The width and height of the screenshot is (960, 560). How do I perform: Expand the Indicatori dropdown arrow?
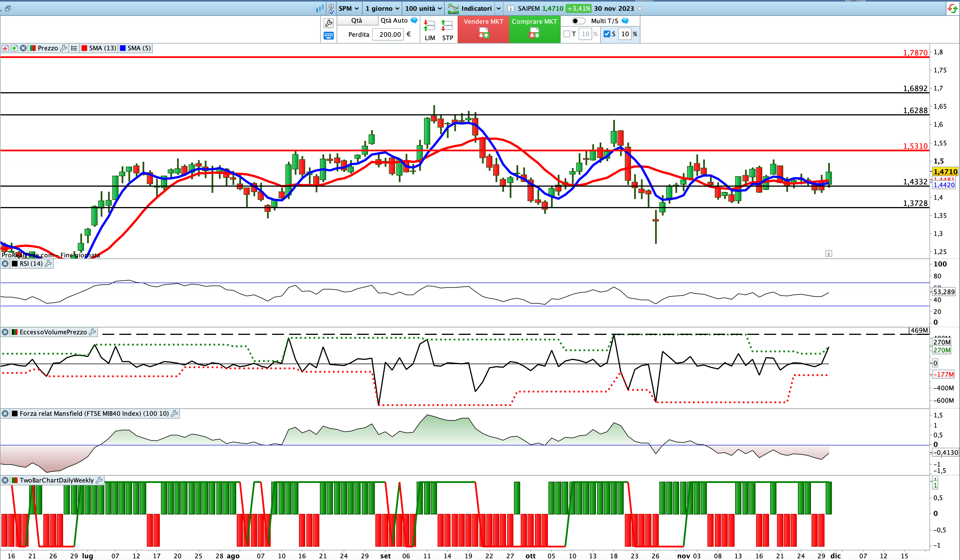(499, 8)
